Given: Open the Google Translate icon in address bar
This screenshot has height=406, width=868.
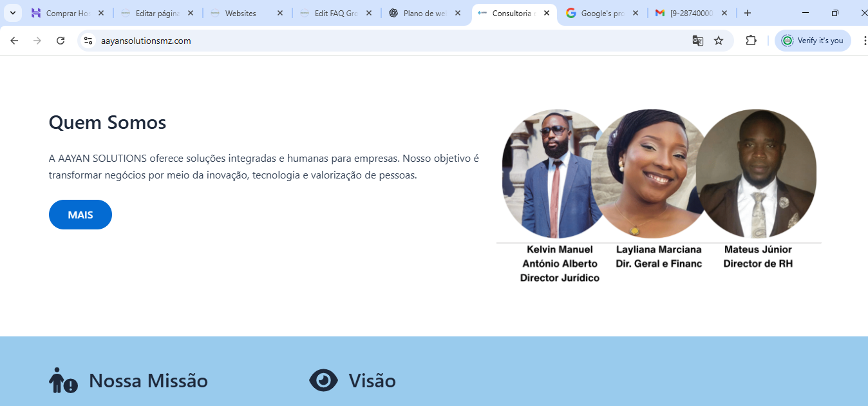Looking at the screenshot, I should pyautogui.click(x=698, y=41).
